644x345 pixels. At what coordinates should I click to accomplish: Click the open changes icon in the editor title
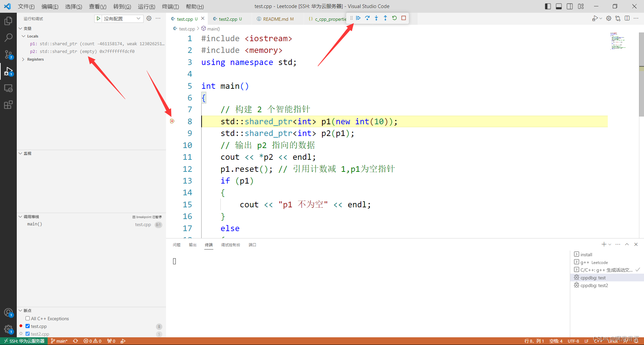(618, 18)
